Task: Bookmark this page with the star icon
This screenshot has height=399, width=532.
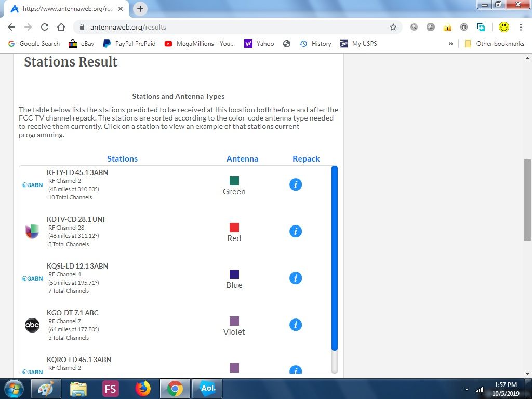Action: point(393,27)
